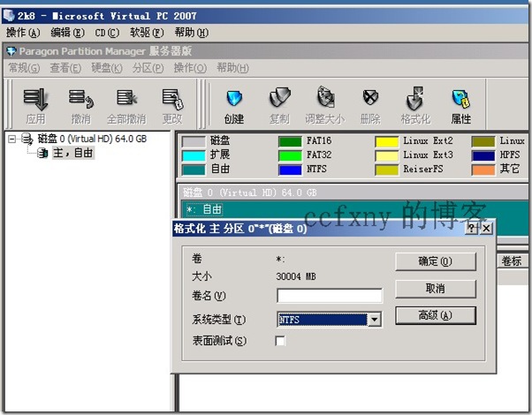Click the Create (创建) partition icon

pos(234,98)
